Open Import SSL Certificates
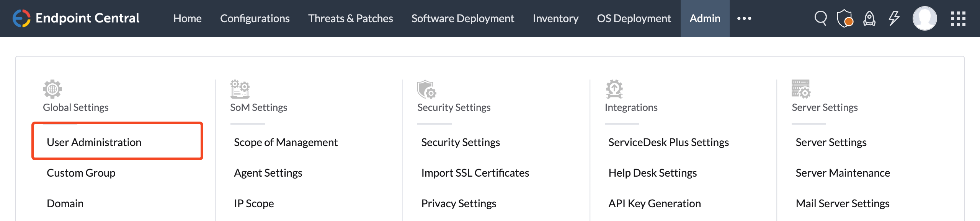This screenshot has width=980, height=221. tap(475, 173)
